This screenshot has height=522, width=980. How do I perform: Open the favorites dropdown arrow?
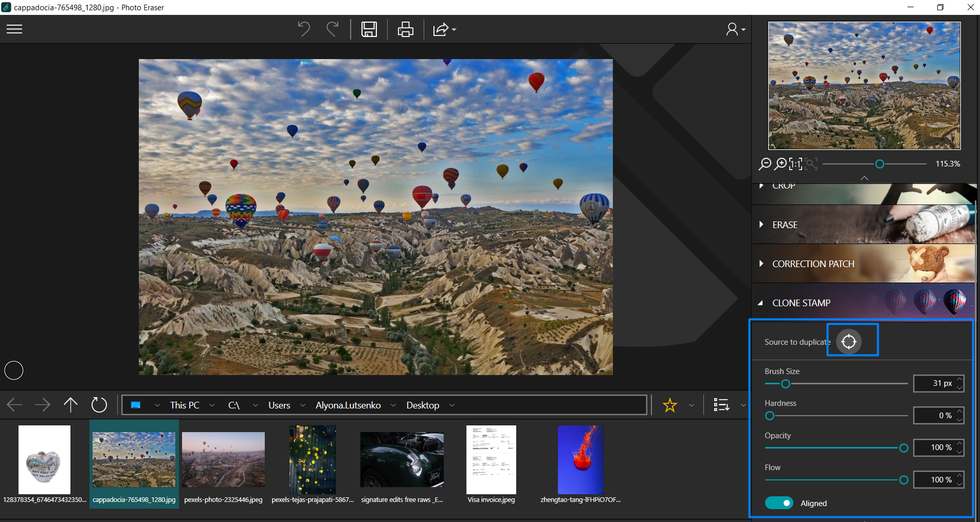point(692,405)
